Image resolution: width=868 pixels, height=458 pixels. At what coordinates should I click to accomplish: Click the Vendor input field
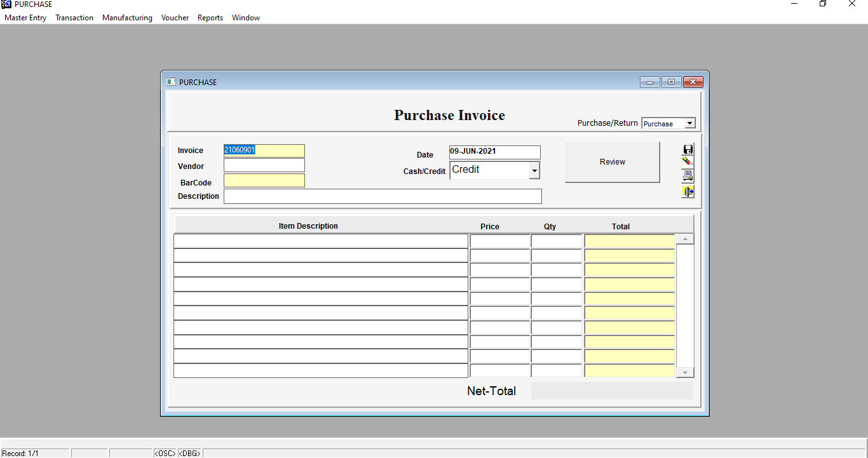tap(264, 165)
